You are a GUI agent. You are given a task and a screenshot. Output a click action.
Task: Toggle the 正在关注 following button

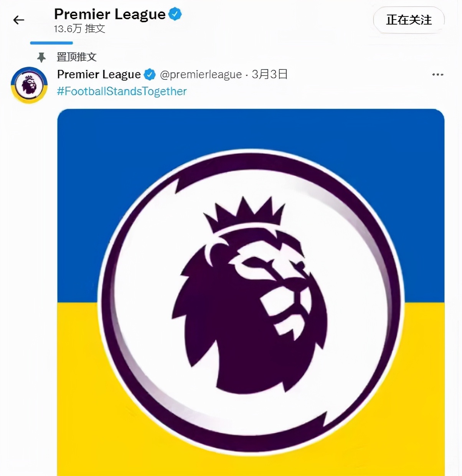pyautogui.click(x=409, y=20)
